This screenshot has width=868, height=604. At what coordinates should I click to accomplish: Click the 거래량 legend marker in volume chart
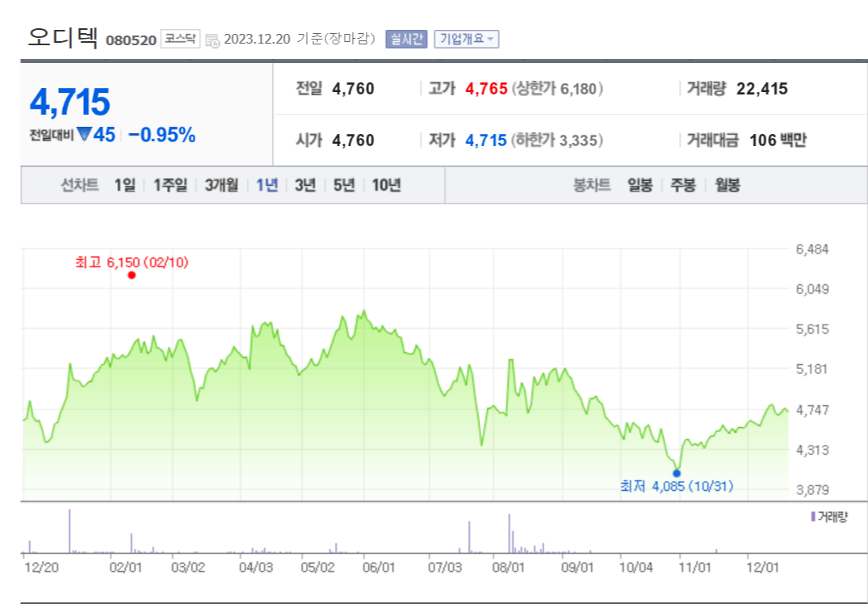(x=812, y=517)
